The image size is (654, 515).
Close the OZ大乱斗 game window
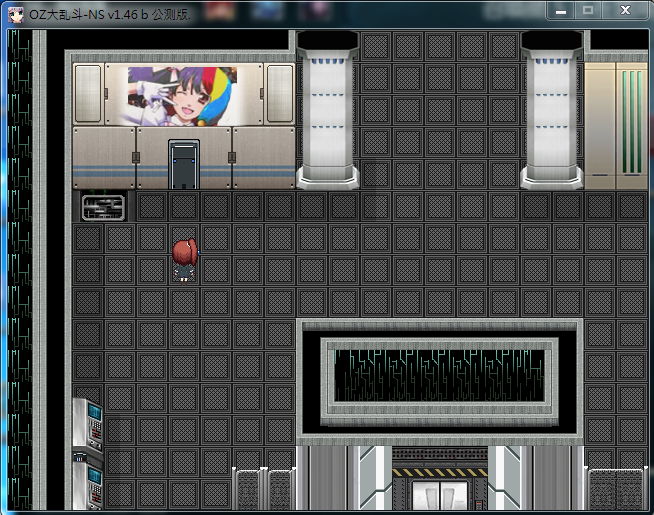625,11
